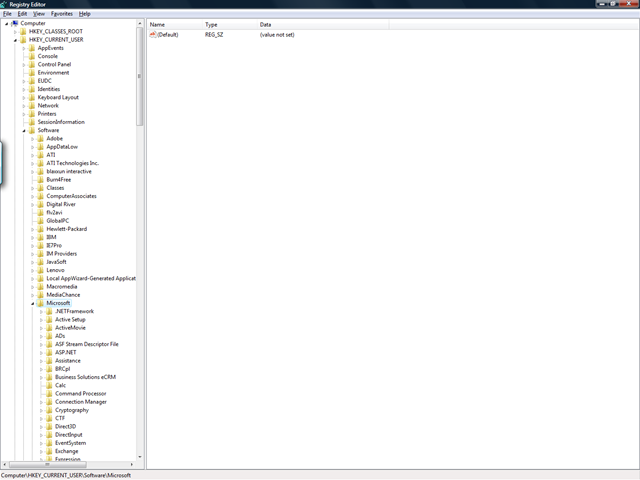
Task: Click the ASP.NET folder icon
Action: pos(49,352)
